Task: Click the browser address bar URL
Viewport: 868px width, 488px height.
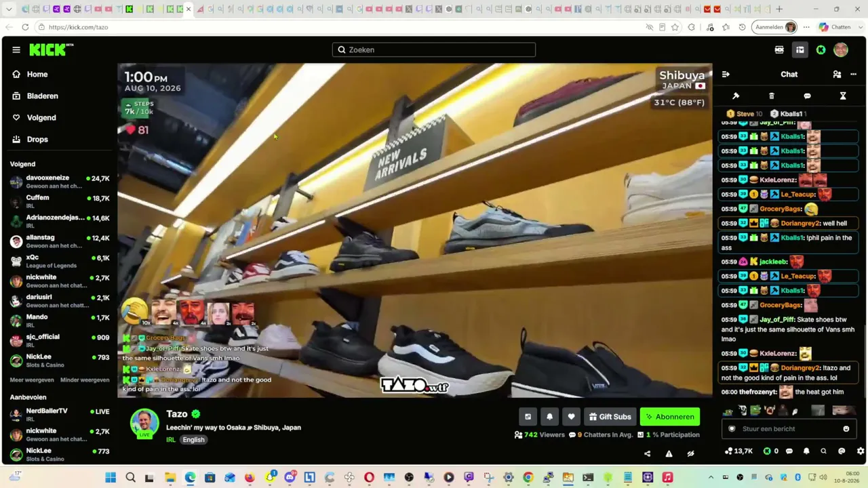Action: [78, 27]
